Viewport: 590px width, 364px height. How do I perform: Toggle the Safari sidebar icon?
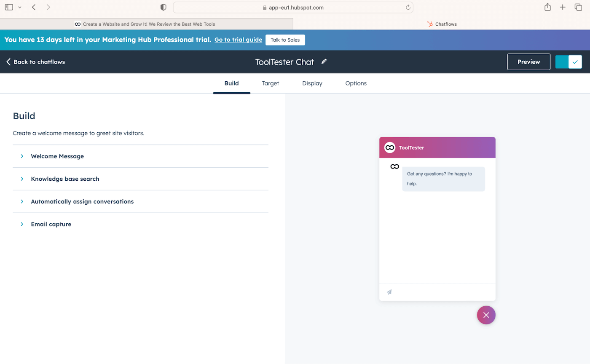click(9, 7)
